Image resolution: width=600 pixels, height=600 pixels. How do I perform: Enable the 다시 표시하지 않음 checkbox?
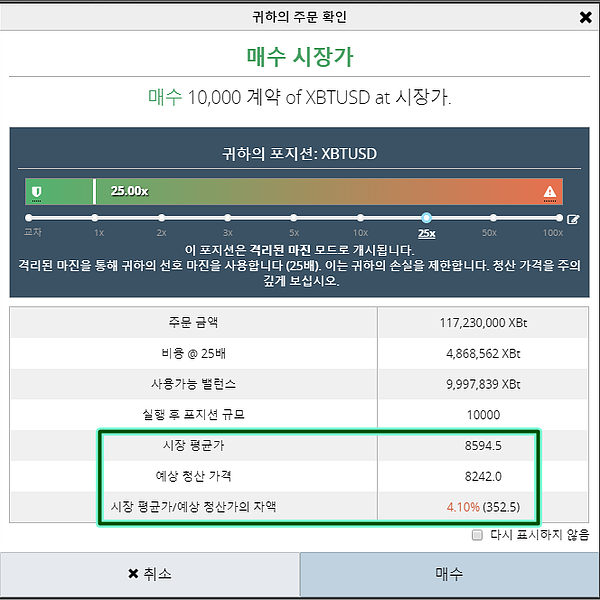pos(477,535)
